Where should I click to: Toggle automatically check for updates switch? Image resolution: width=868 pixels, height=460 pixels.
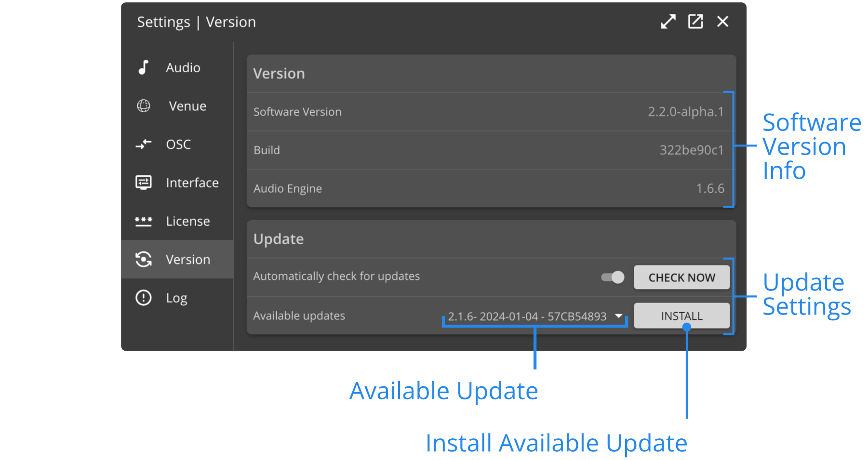[613, 277]
